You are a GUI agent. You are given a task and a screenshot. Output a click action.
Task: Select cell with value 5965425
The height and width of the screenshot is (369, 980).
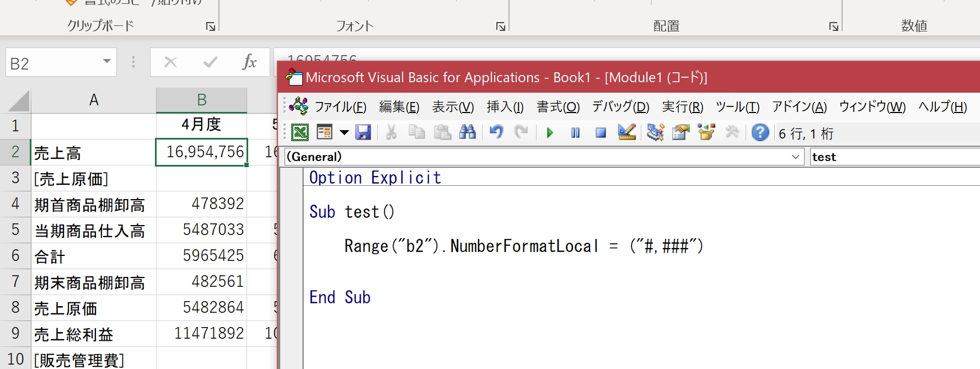coord(201,256)
